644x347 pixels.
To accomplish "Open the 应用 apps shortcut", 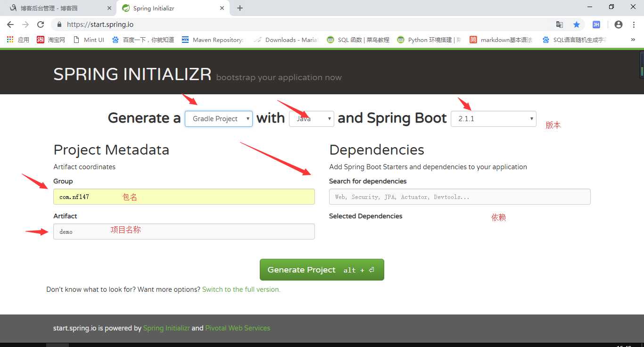I will (18, 40).
